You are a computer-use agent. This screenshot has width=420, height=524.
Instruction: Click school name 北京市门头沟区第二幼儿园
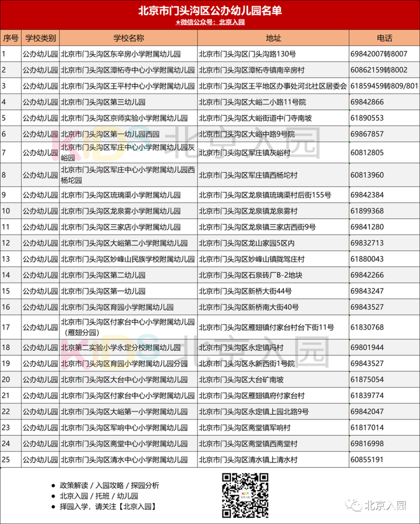coord(103,275)
